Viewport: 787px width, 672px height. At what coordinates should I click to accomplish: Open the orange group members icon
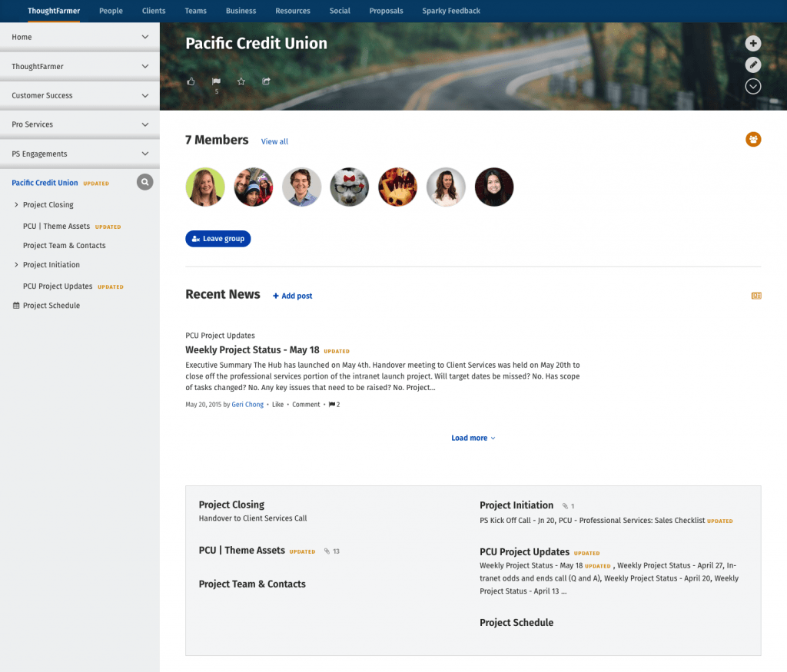[x=752, y=139]
